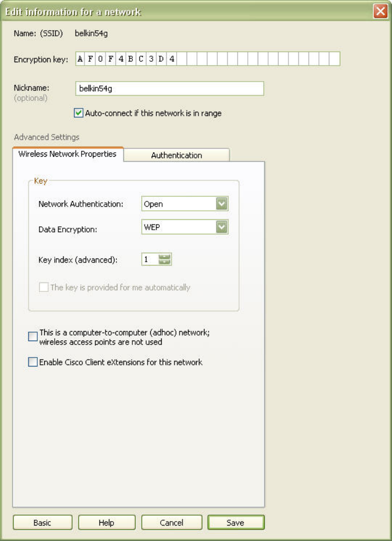Toggle 'The key is provided for me automatically'
The width and height of the screenshot is (392, 541).
click(x=43, y=287)
